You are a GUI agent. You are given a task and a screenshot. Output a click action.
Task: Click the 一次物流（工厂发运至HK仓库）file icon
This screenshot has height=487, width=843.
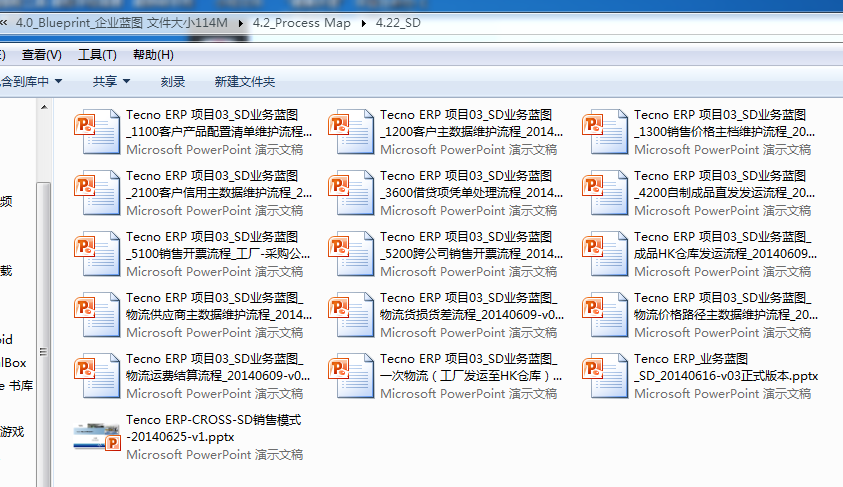pos(352,376)
